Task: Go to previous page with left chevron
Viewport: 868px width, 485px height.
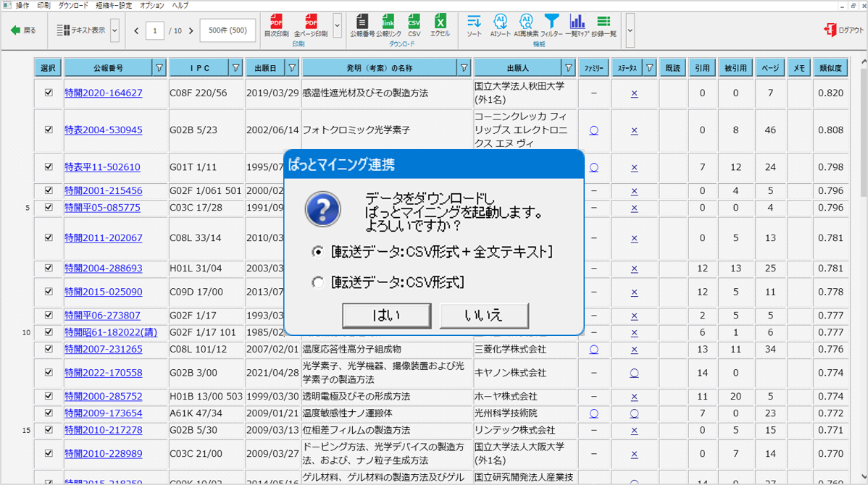Action: [136, 30]
